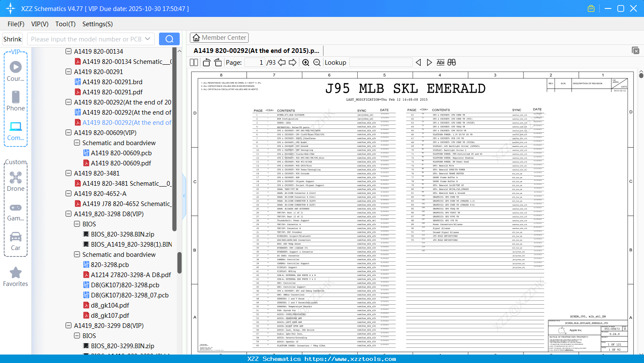Click the Lookup text field
Screen dimensions: 644x363
[381, 62]
